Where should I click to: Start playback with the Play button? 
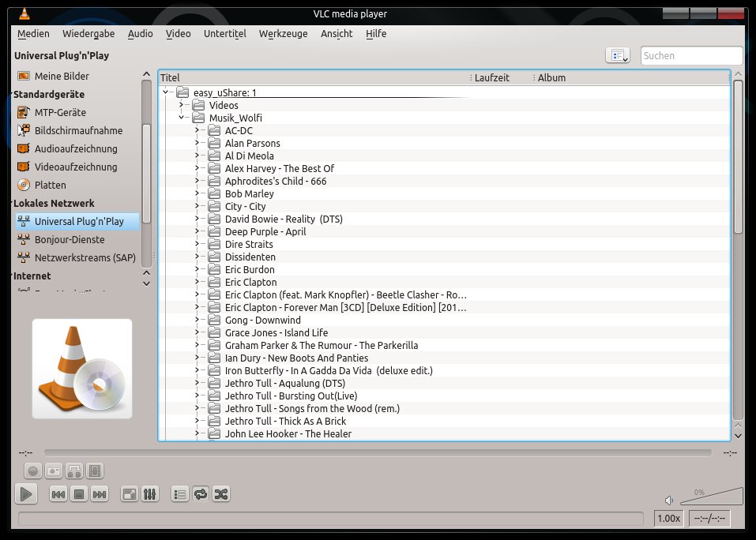[x=26, y=493]
